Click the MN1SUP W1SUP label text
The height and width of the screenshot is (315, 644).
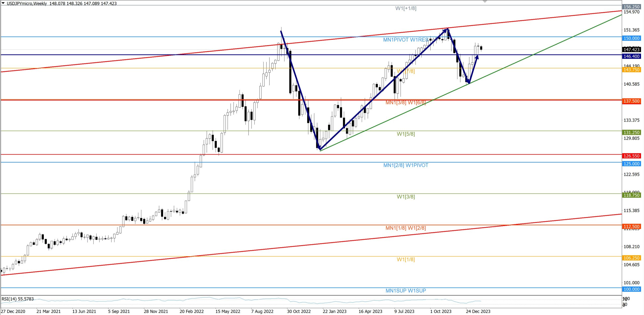coord(406,291)
